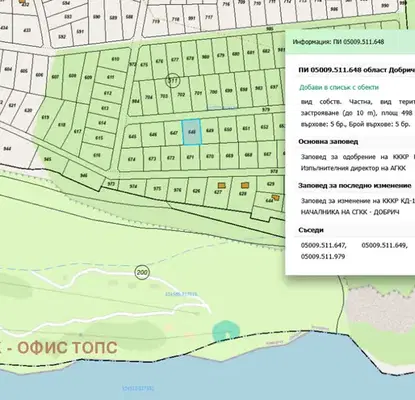Select parcel 611 on the map
This screenshot has height=400, width=415.
coord(111,77)
